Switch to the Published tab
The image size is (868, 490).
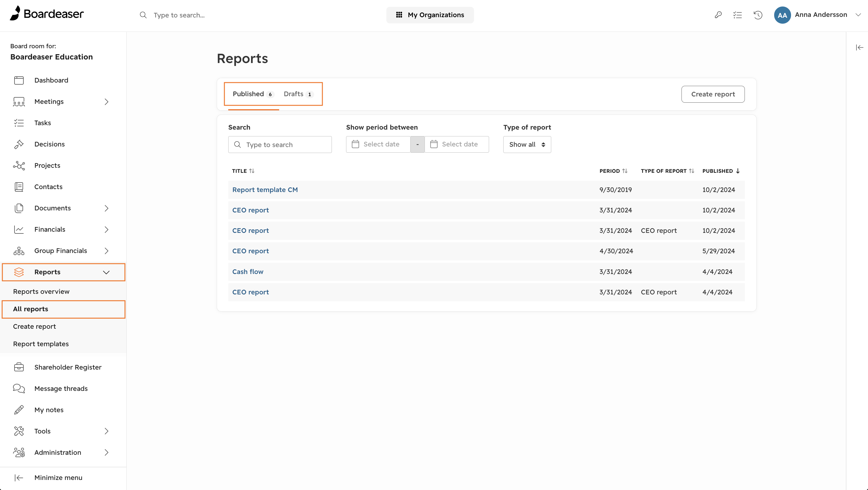(253, 94)
